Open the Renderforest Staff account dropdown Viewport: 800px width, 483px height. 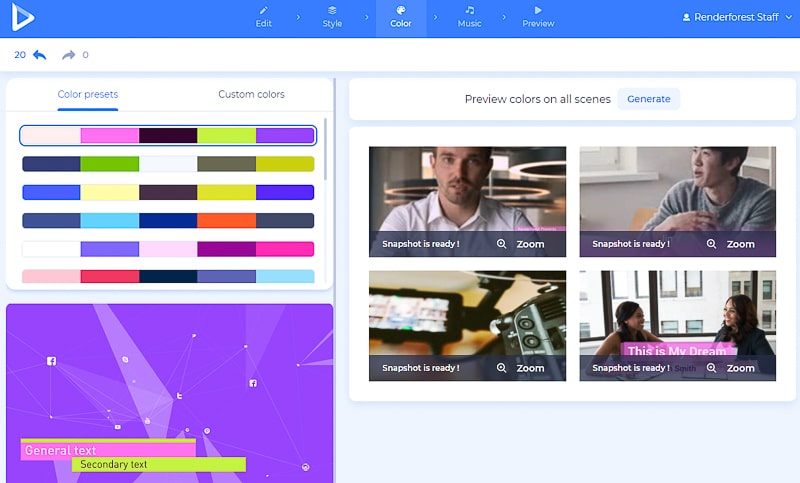click(735, 18)
